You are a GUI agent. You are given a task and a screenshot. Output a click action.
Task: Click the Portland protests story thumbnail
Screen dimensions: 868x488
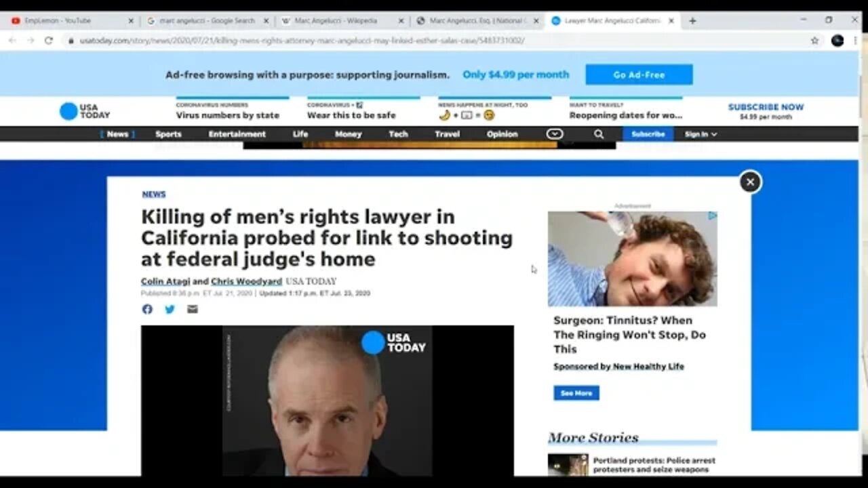click(568, 465)
